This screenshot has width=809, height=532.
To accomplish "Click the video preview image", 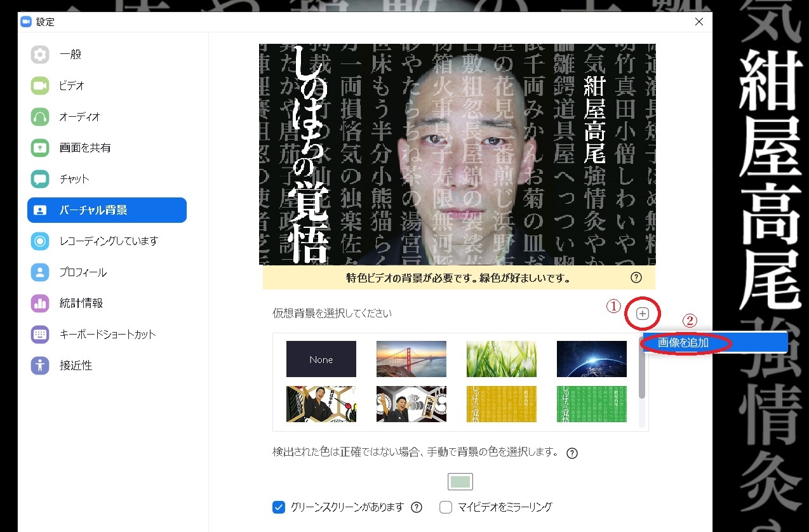I will click(x=457, y=154).
